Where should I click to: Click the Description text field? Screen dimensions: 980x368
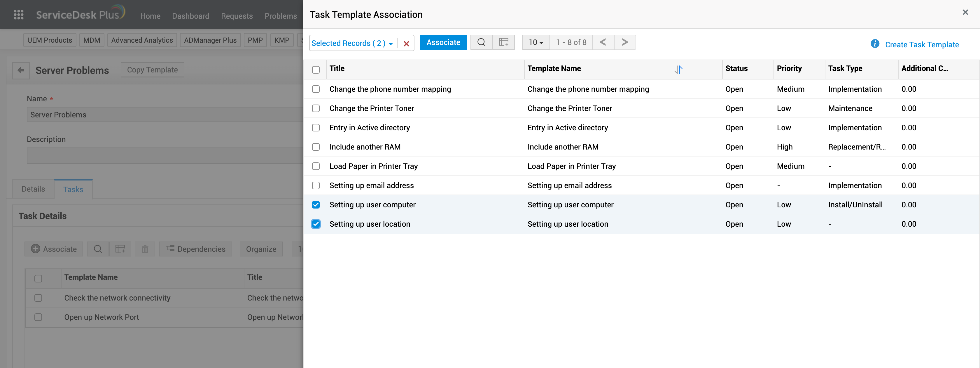pos(165,156)
